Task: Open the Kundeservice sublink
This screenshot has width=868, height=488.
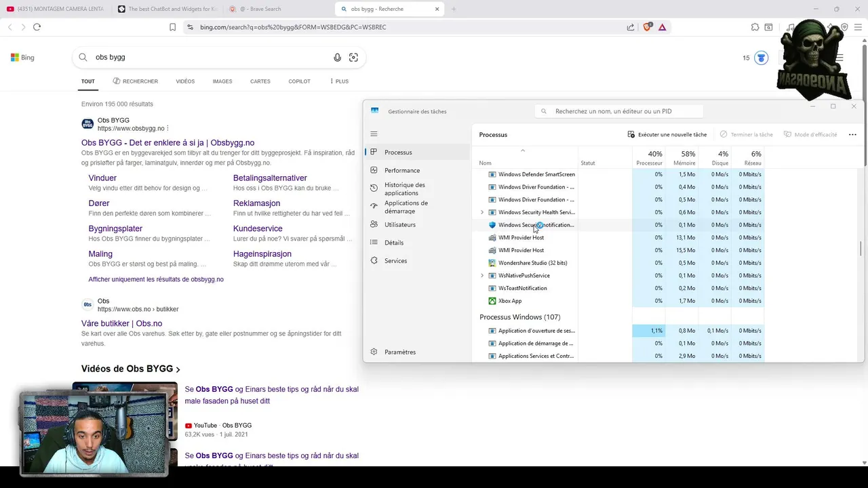Action: coord(258,229)
